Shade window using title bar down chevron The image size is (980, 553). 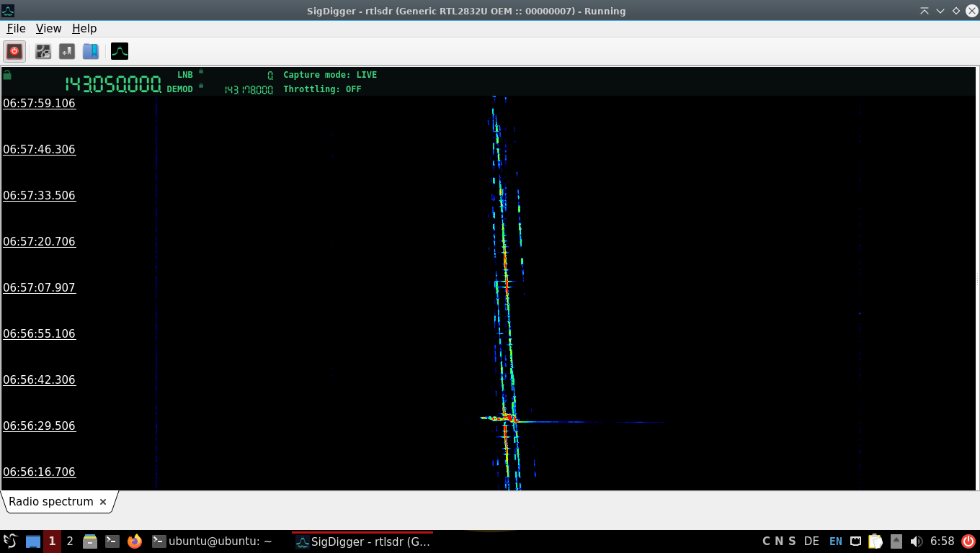(x=940, y=11)
